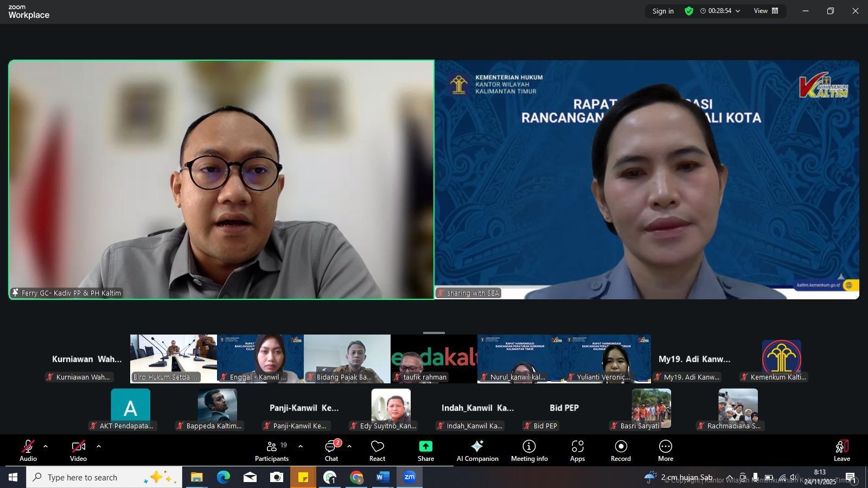
Task: Click the green encryption shield icon
Action: [689, 11]
